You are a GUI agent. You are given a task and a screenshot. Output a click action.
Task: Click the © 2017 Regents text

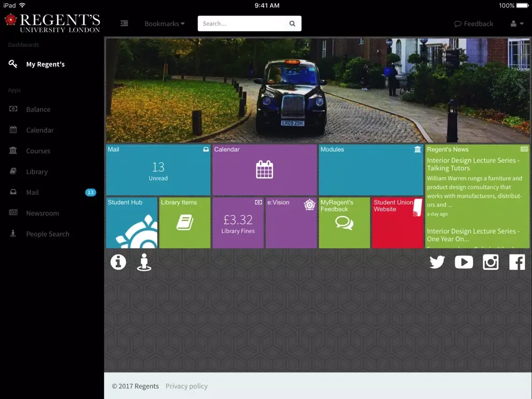pyautogui.click(x=135, y=386)
